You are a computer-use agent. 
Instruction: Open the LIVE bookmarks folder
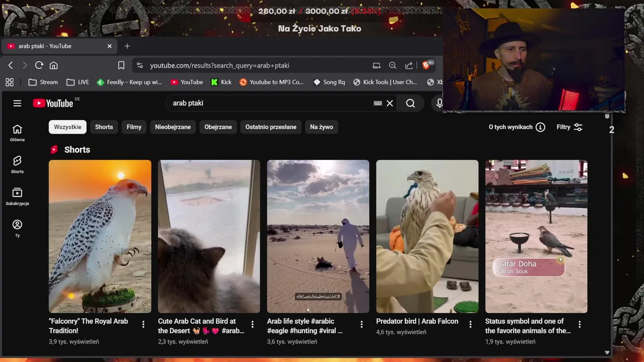[x=78, y=82]
